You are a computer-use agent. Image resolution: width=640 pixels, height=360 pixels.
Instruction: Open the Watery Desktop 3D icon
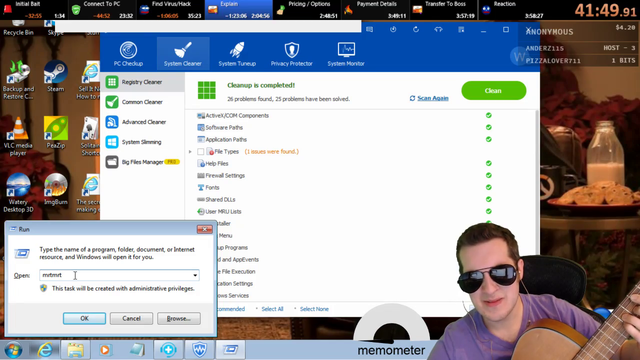(18, 193)
